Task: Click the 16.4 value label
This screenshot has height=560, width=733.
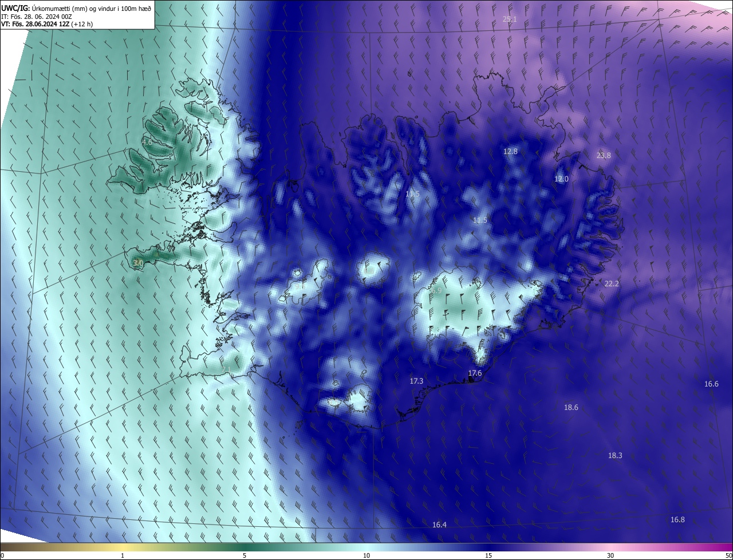Action: (x=439, y=525)
